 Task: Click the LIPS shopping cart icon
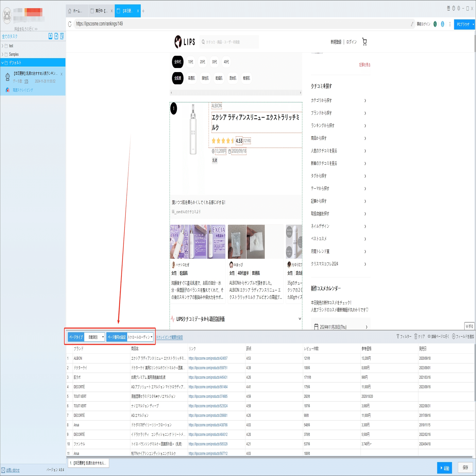(x=364, y=42)
